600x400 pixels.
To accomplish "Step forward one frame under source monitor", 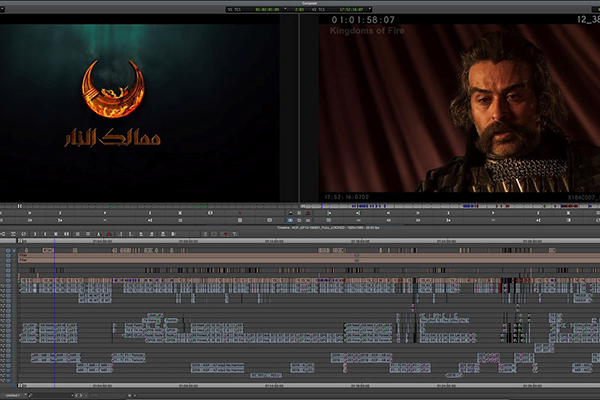I will coord(29,213).
